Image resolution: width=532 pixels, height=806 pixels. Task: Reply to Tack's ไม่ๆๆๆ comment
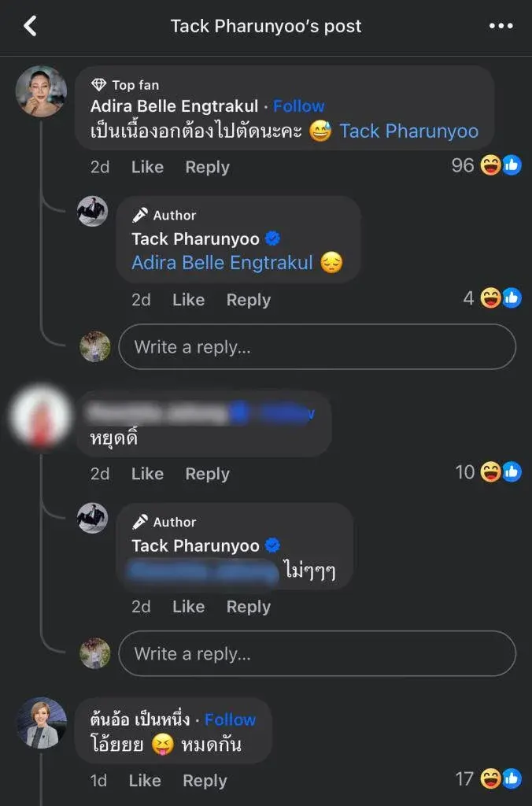pos(248,607)
